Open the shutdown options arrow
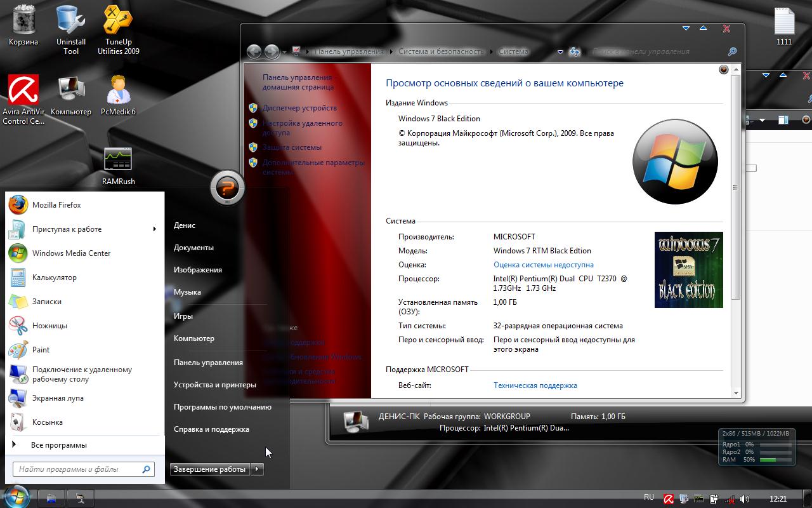The width and height of the screenshot is (812, 508). click(256, 469)
